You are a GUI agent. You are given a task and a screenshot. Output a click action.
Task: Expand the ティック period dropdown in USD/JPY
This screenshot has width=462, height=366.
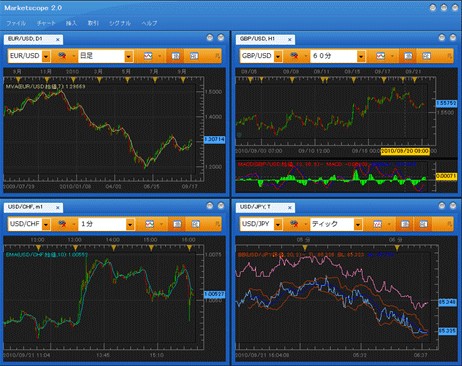(358, 224)
